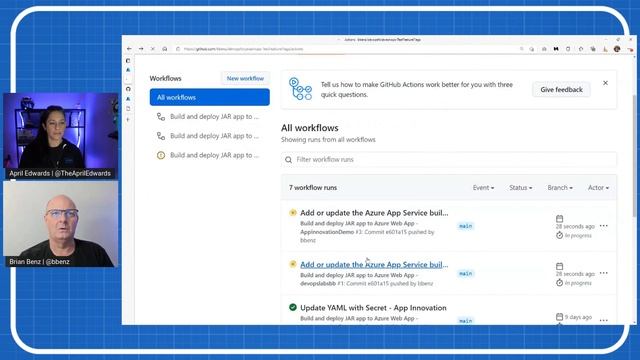Open the GitHub vertical tab in sidebar
The width and height of the screenshot is (640, 360).
(x=128, y=89)
